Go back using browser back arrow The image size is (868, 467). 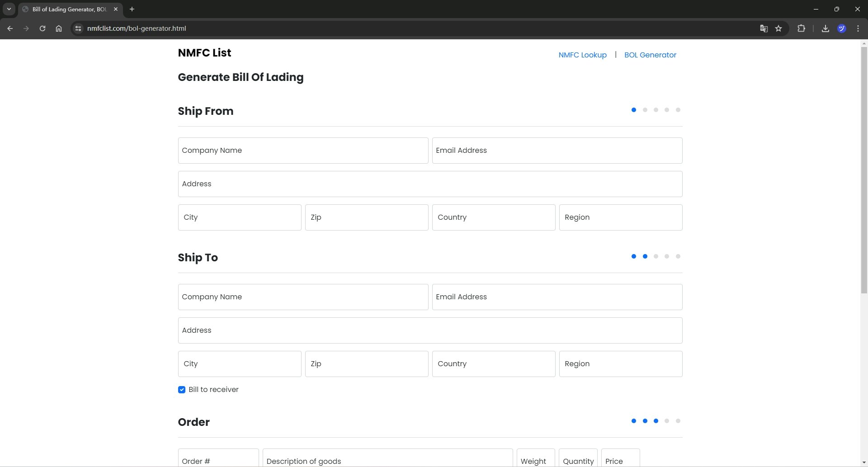(10, 28)
